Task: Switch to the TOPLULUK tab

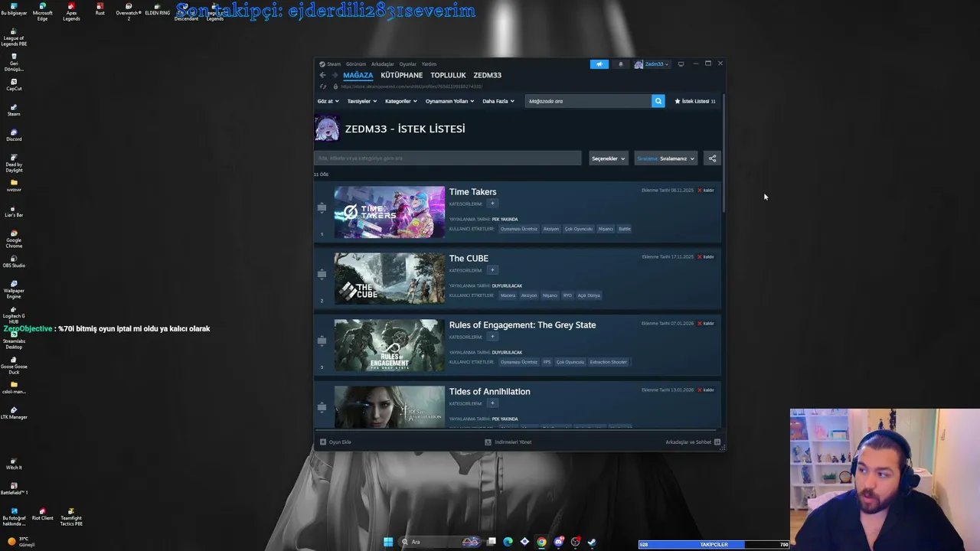Action: coord(448,75)
